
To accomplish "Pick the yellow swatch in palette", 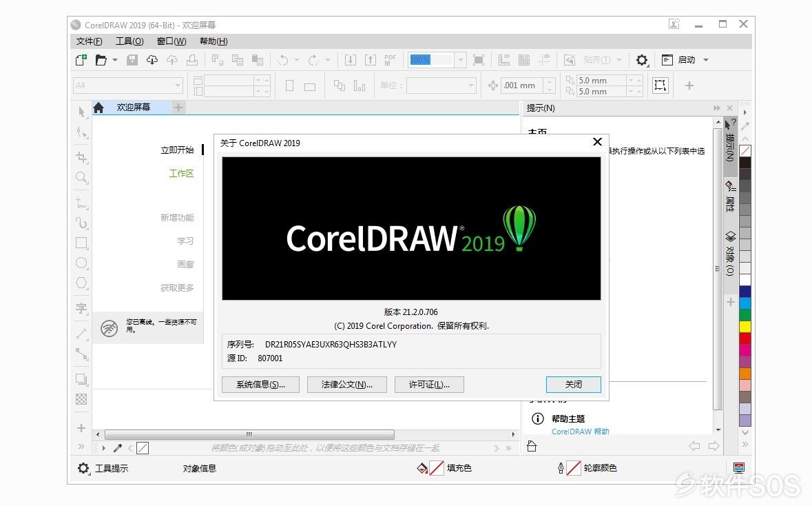I will point(745,326).
